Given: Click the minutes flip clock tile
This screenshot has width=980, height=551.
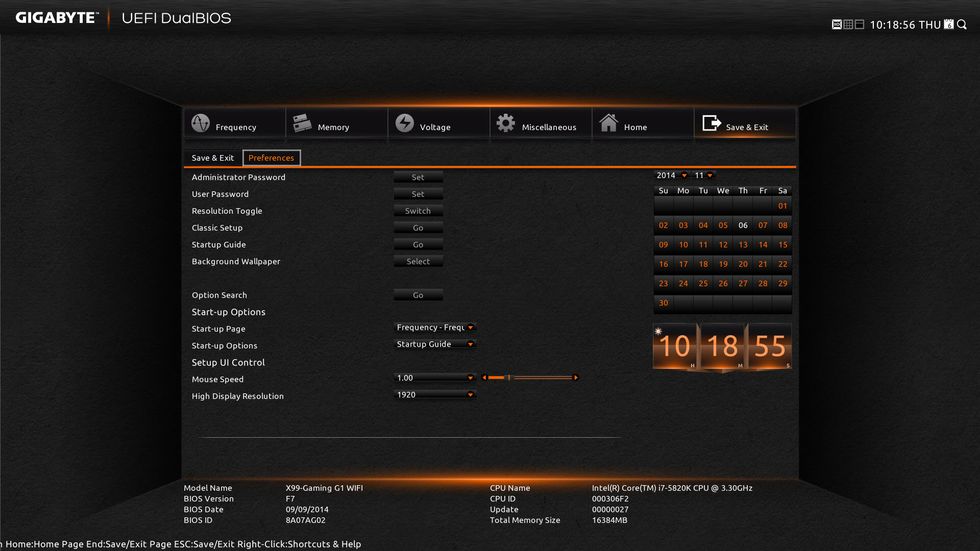Looking at the screenshot, I should (x=722, y=346).
